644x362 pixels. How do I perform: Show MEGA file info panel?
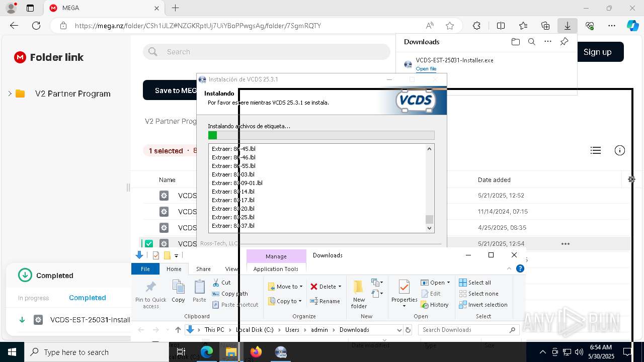tap(620, 150)
